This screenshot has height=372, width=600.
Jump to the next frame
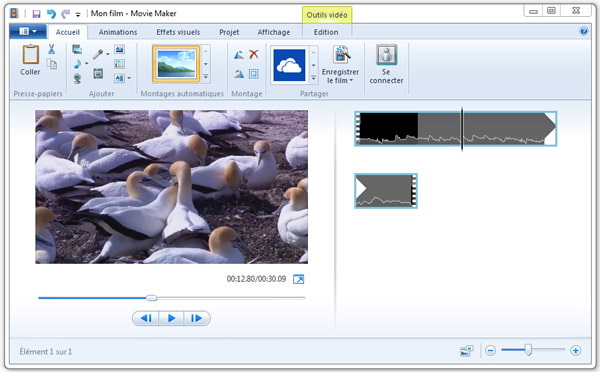196,318
